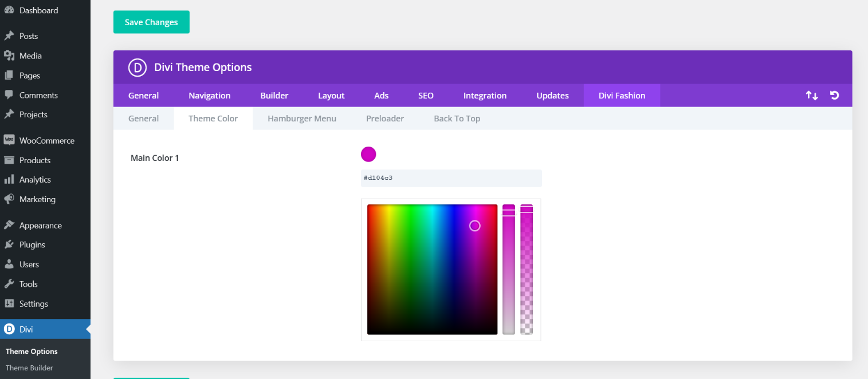Click the Posts pin icon
Viewport: 868px width, 379px height.
(9, 36)
